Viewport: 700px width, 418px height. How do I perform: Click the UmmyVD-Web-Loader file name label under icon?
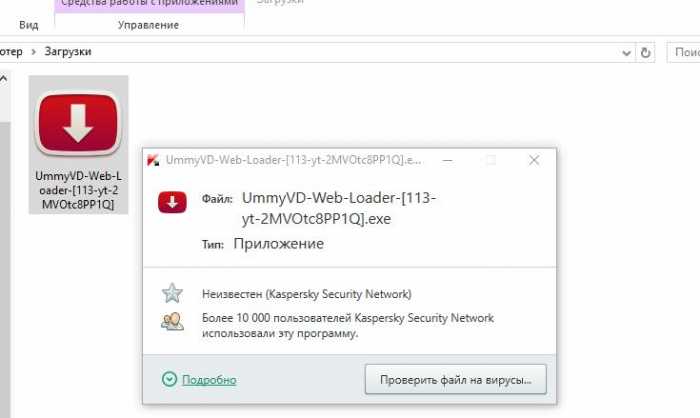(78, 190)
